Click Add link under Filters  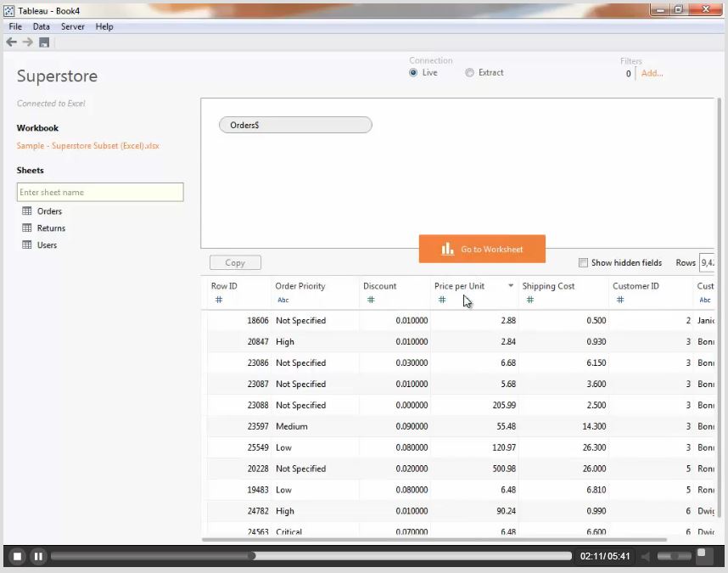click(x=652, y=74)
